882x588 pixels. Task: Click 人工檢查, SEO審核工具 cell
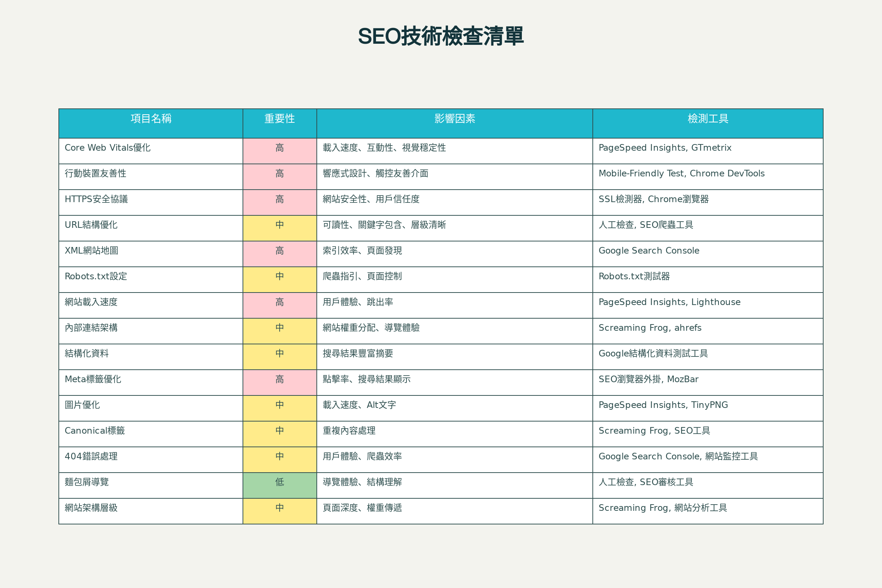(708, 485)
